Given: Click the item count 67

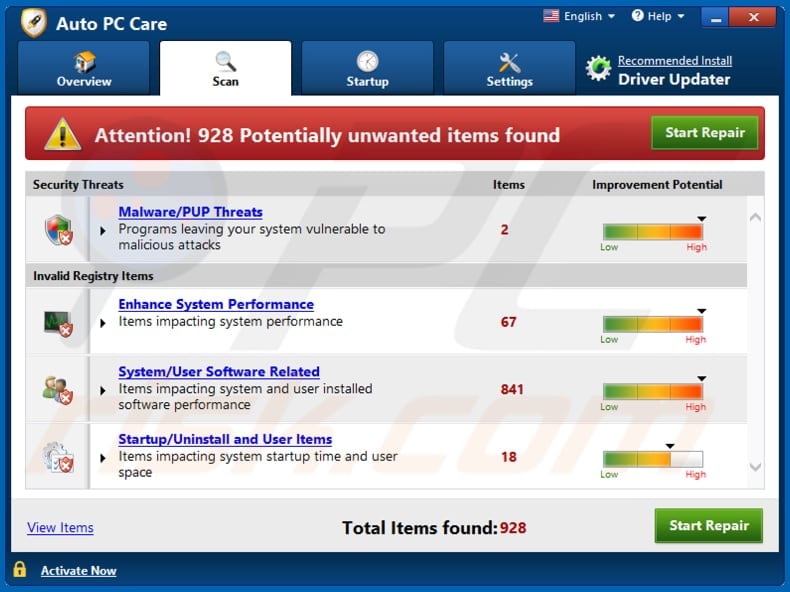Looking at the screenshot, I should [508, 322].
